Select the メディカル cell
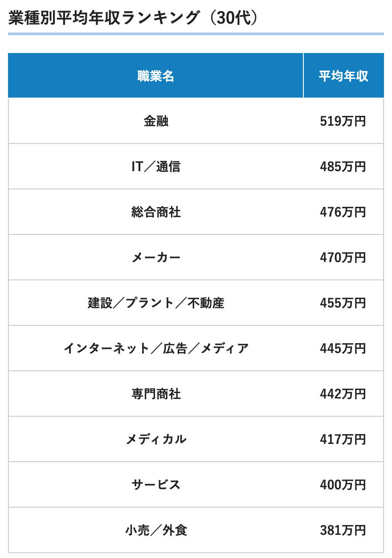Image resolution: width=392 pixels, height=558 pixels. [155, 439]
